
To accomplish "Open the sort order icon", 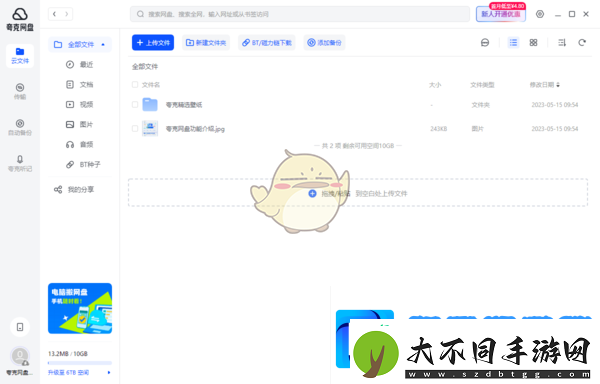I will (562, 42).
